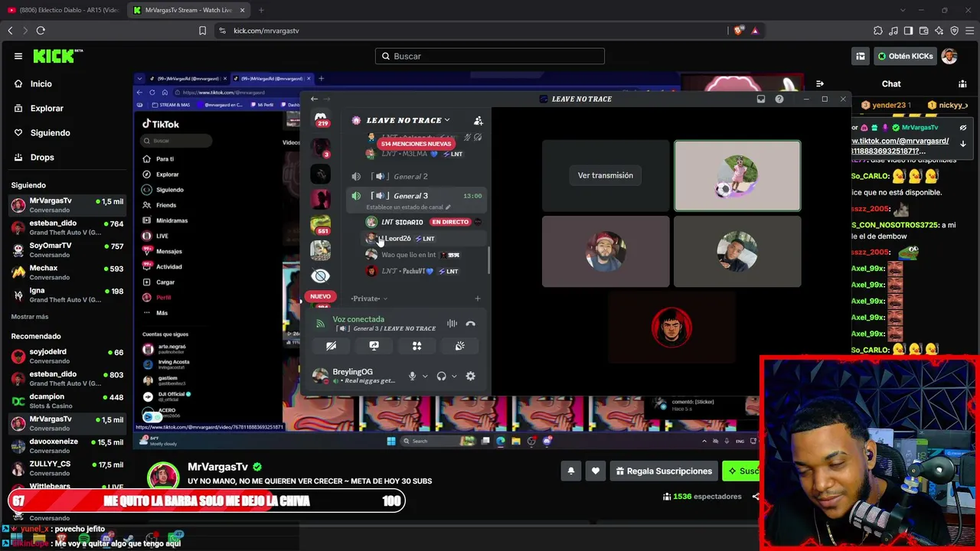Click Mostrar más in Siguiendo list
This screenshot has width=980, height=551.
(30, 317)
